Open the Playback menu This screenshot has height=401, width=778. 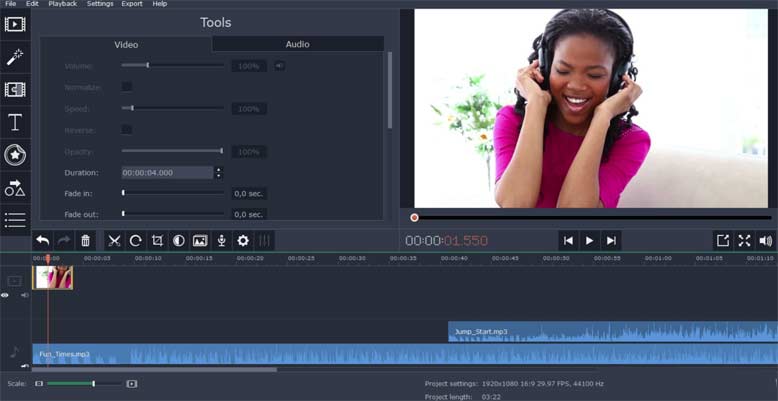pos(62,4)
